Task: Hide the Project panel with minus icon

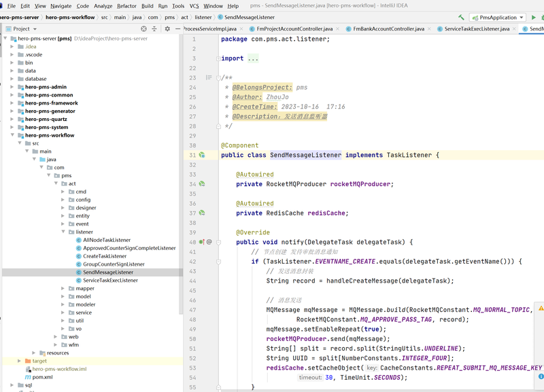Action: (x=177, y=29)
